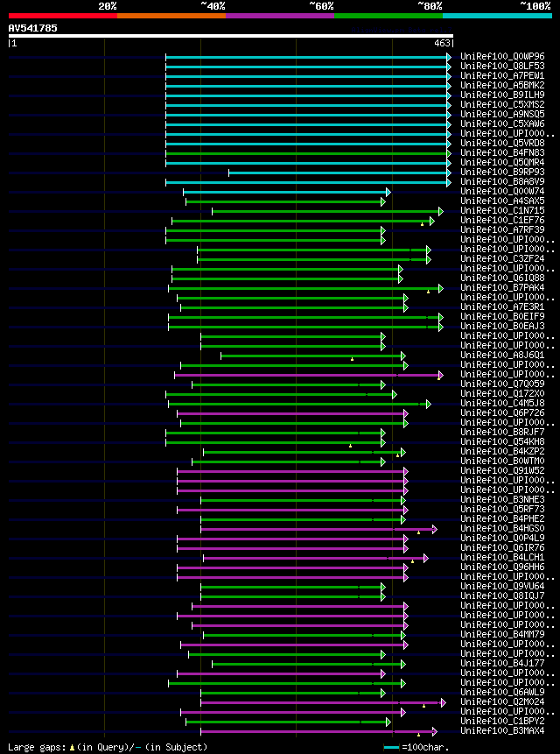Open UniRef100_B8RJF7 hit
The width and height of the screenshot is (560, 754).
click(x=502, y=432)
